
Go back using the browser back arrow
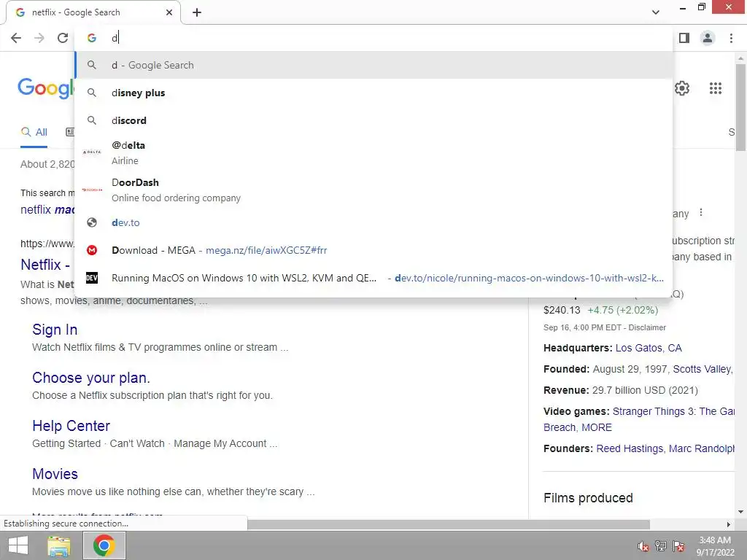pos(16,38)
